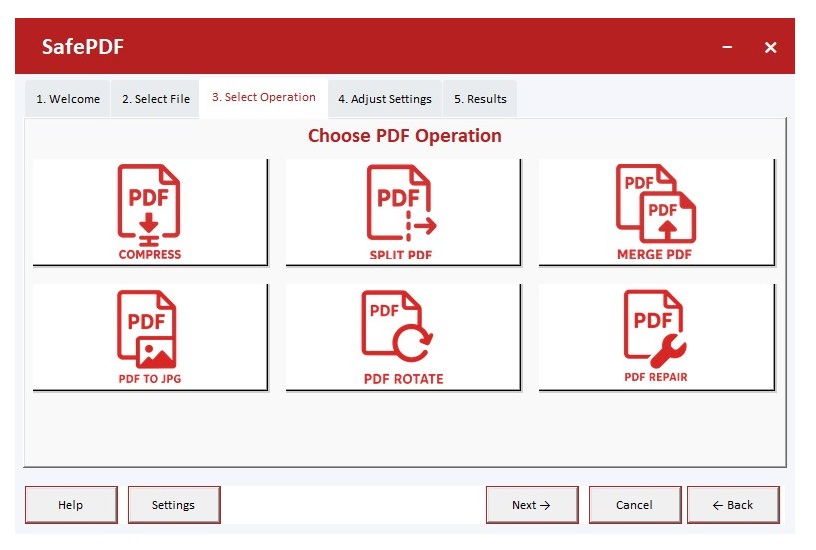Image resolution: width=816 pixels, height=550 pixels.
Task: Go back using the Back button
Action: 733,505
